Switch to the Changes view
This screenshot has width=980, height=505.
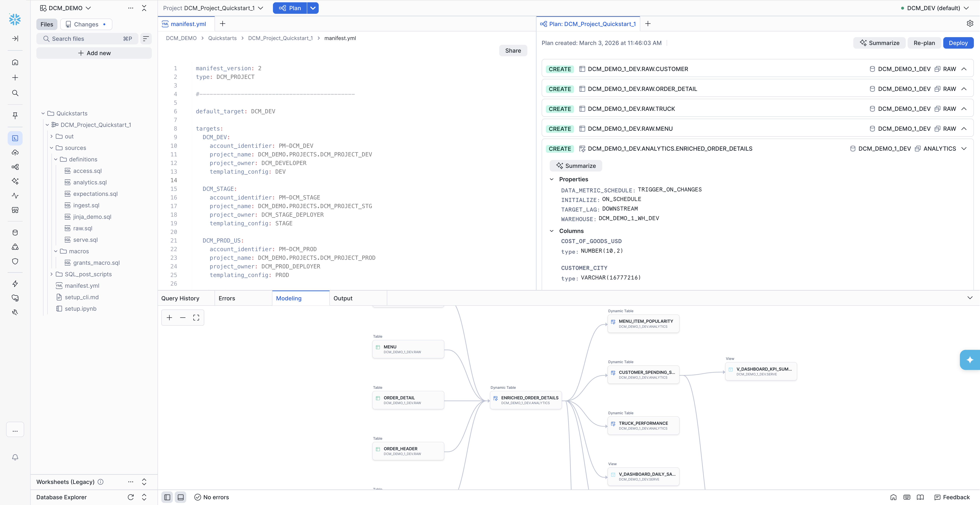tap(86, 24)
